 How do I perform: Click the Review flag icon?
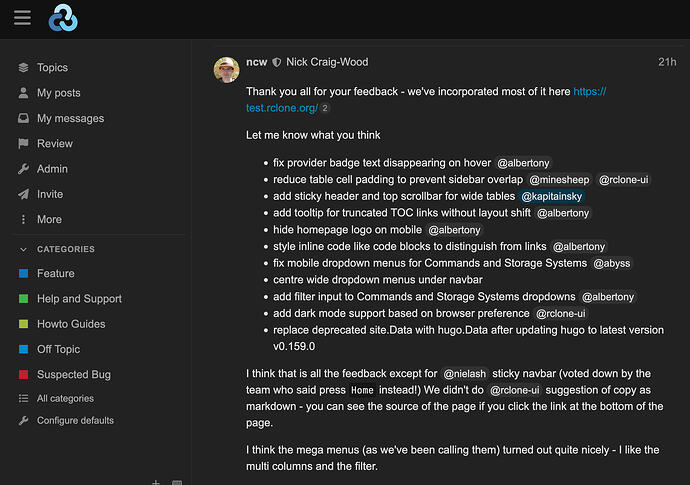(23, 143)
